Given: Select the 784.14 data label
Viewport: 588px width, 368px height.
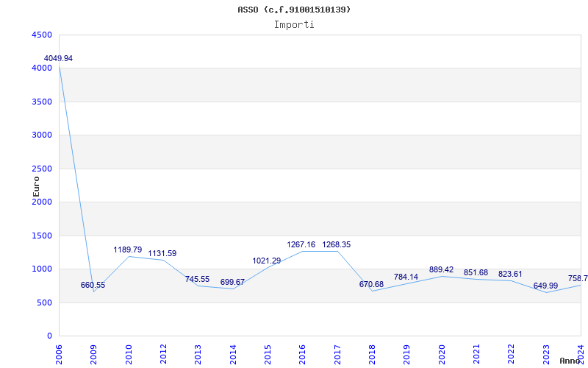Looking at the screenshot, I should tap(406, 277).
